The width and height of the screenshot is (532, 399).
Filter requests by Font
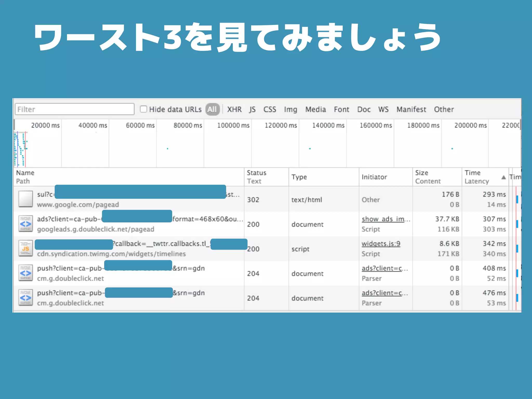tap(342, 109)
